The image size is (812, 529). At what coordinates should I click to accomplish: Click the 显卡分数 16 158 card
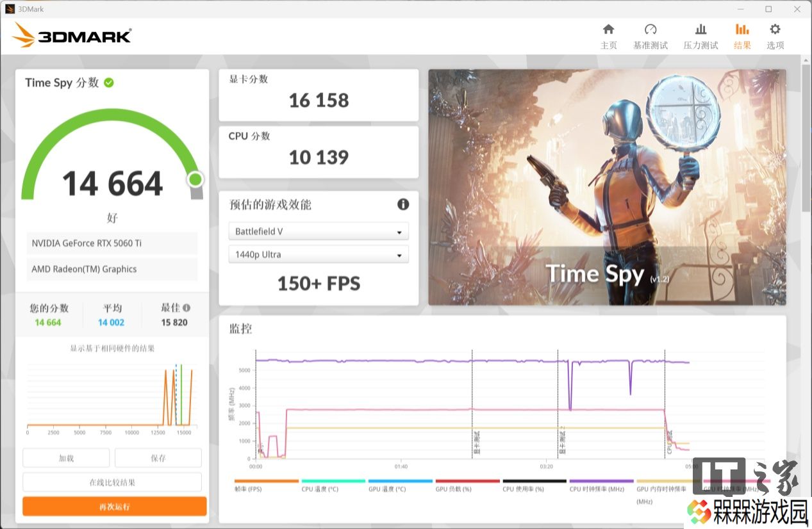coord(319,95)
